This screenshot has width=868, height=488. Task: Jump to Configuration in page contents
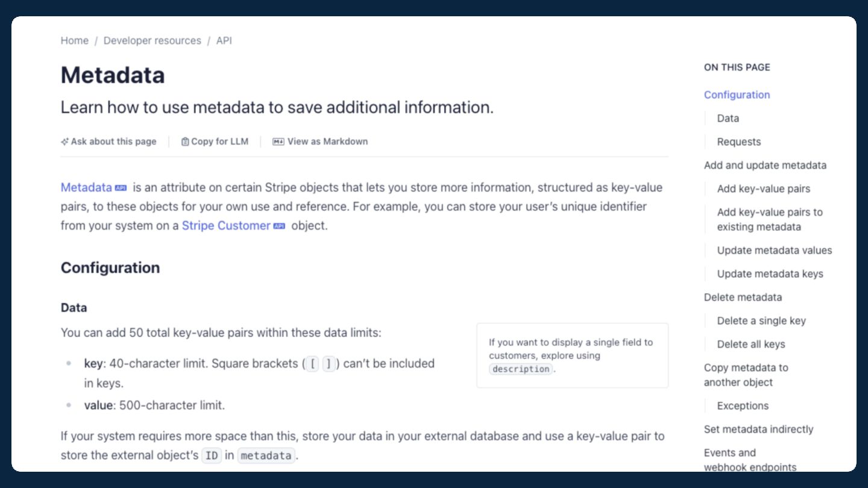(x=737, y=95)
